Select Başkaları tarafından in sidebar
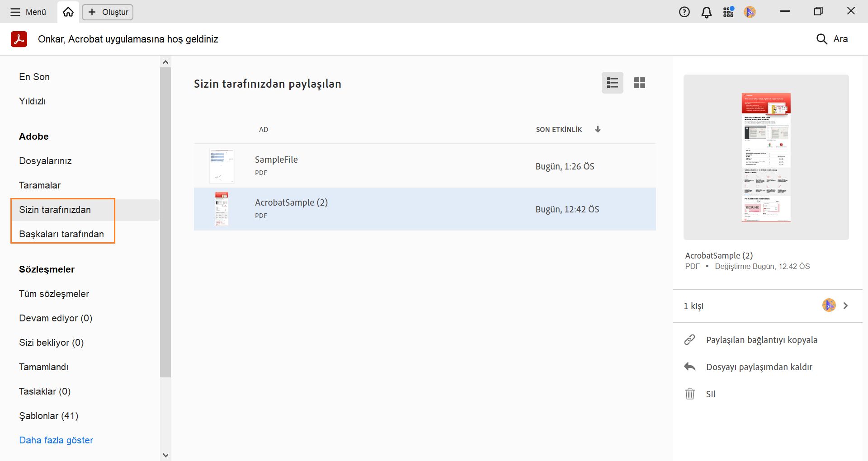 click(x=61, y=234)
